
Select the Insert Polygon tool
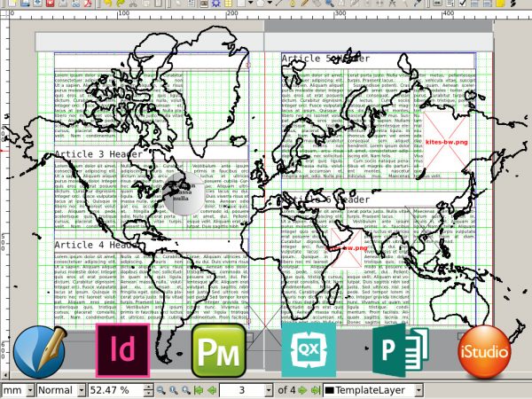coord(261,3)
